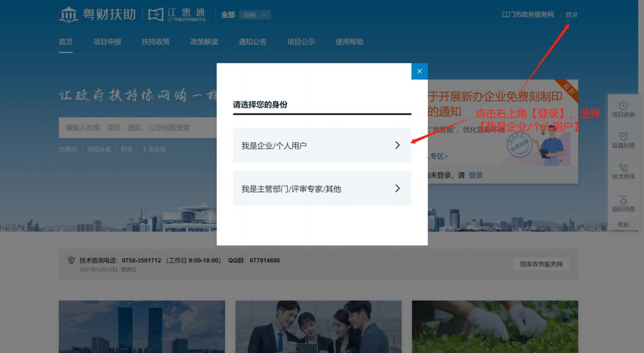This screenshot has width=644, height=353.
Task: Open 江门市政务服务网 link
Action: coord(528,15)
